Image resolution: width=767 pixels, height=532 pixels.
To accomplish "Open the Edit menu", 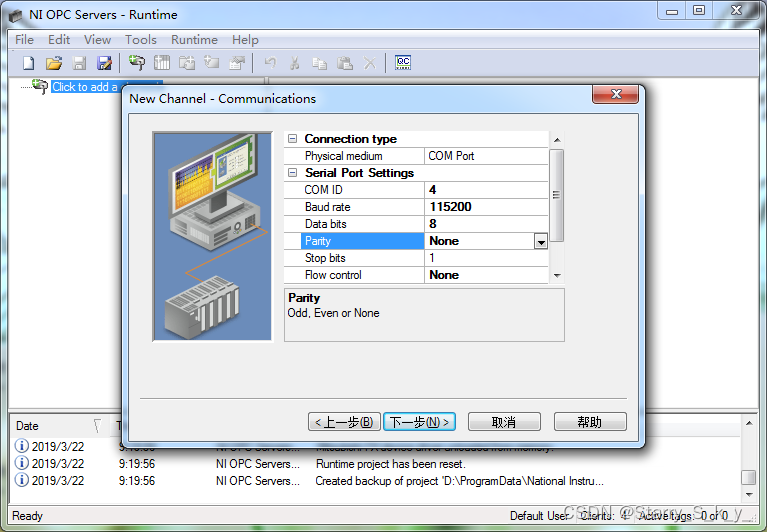I will (59, 40).
